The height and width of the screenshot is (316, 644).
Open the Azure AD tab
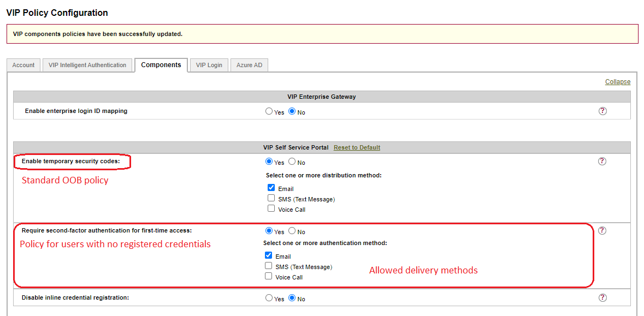(x=249, y=65)
